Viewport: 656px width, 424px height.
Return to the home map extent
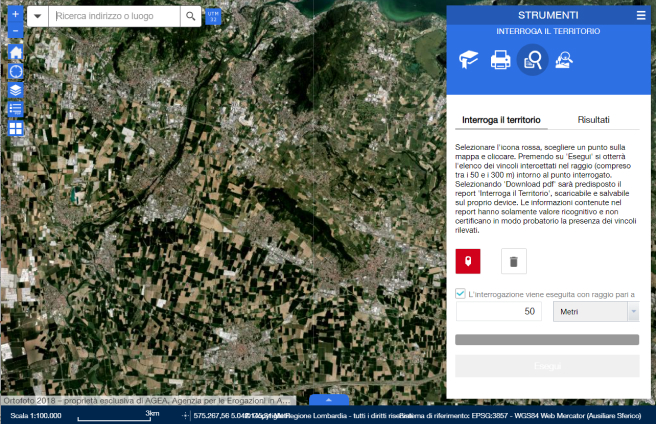tap(16, 53)
